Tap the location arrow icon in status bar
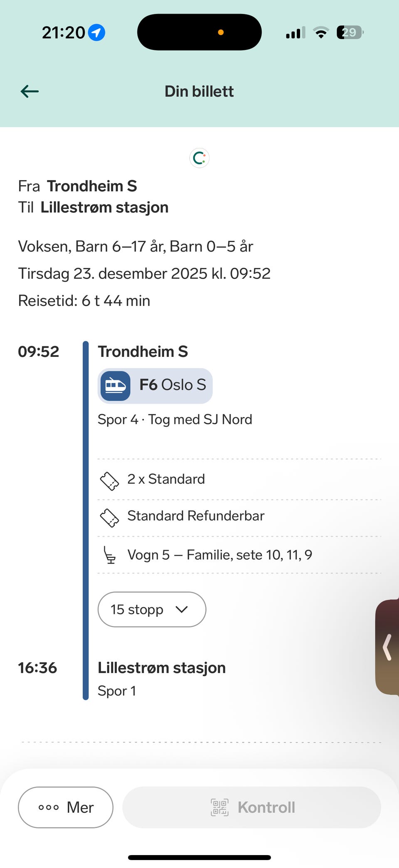The width and height of the screenshot is (399, 868). click(96, 32)
